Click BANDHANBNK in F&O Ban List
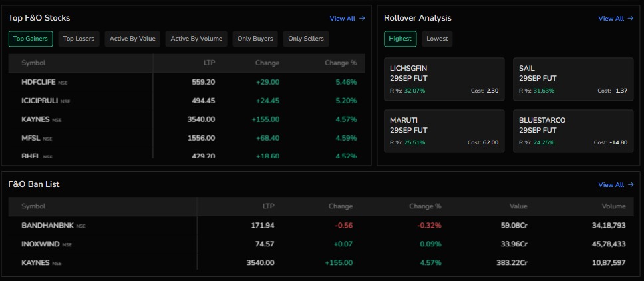 click(47, 226)
